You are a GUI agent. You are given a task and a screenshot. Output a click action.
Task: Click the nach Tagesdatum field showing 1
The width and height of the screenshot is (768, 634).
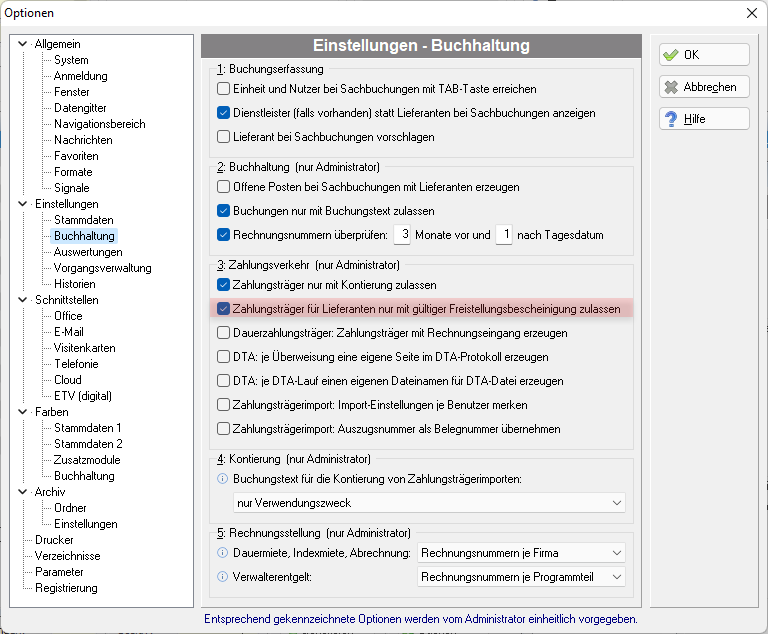click(504, 235)
